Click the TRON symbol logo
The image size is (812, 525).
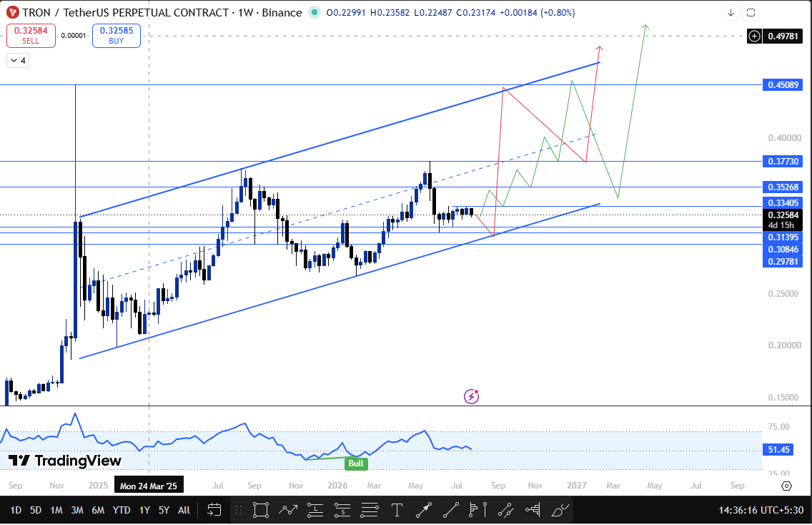point(12,12)
